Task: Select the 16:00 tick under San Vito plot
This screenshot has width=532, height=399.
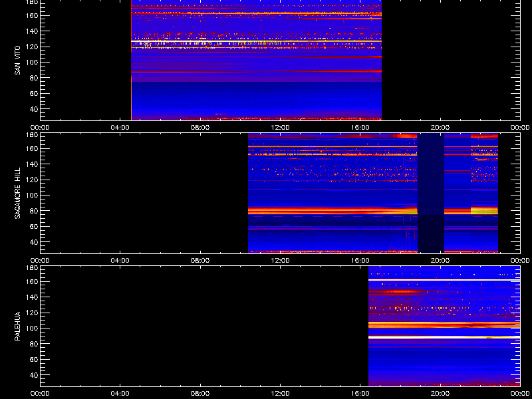Action: 360,128
